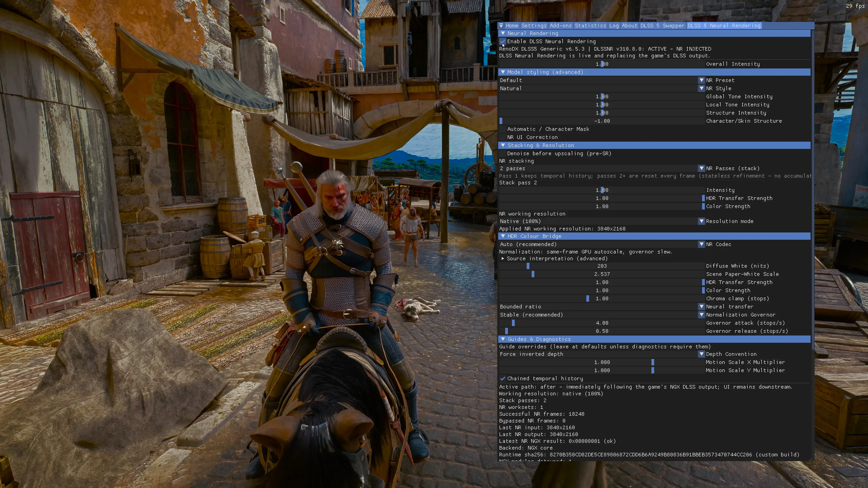868x488 pixels.
Task: Click the Chroma clamp (stops) slider
Action: click(x=602, y=298)
